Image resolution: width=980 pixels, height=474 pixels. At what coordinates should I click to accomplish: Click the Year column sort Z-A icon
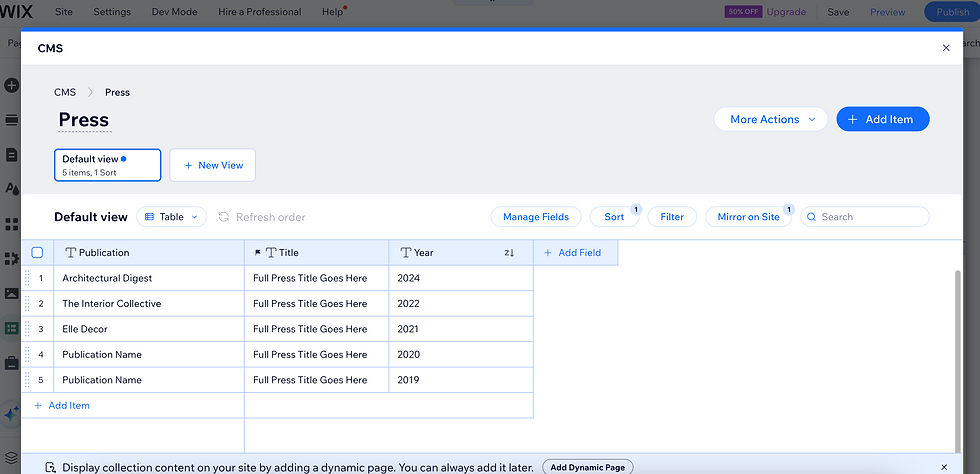[509, 253]
